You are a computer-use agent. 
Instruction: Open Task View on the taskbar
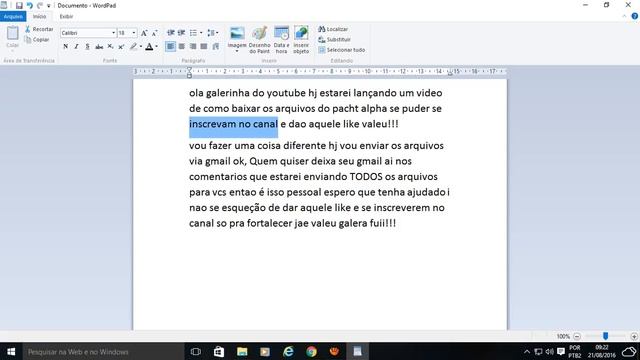tap(196, 351)
